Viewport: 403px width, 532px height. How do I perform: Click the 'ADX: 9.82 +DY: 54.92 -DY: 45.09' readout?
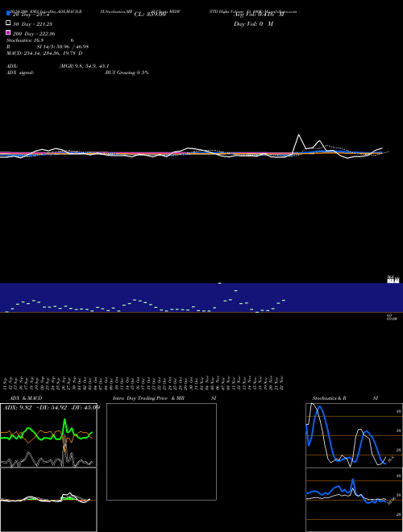point(52,407)
